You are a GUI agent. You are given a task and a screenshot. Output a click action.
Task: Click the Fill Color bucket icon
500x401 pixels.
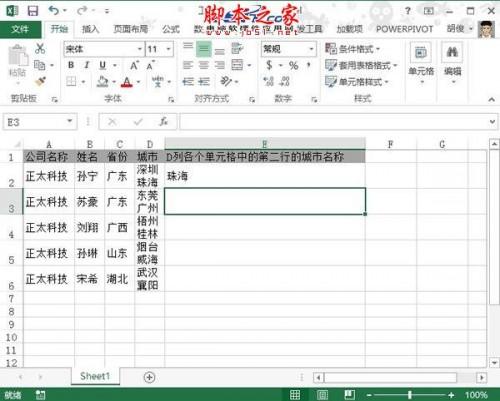102,81
